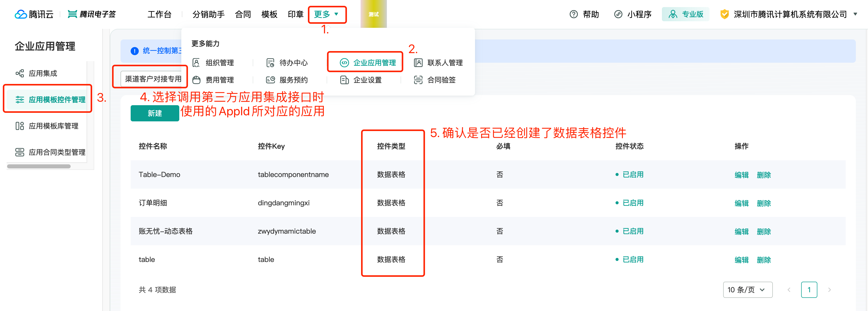Select 企业应用管理 in the 更多能力 menu
This screenshot has height=311, width=868.
pos(367,63)
